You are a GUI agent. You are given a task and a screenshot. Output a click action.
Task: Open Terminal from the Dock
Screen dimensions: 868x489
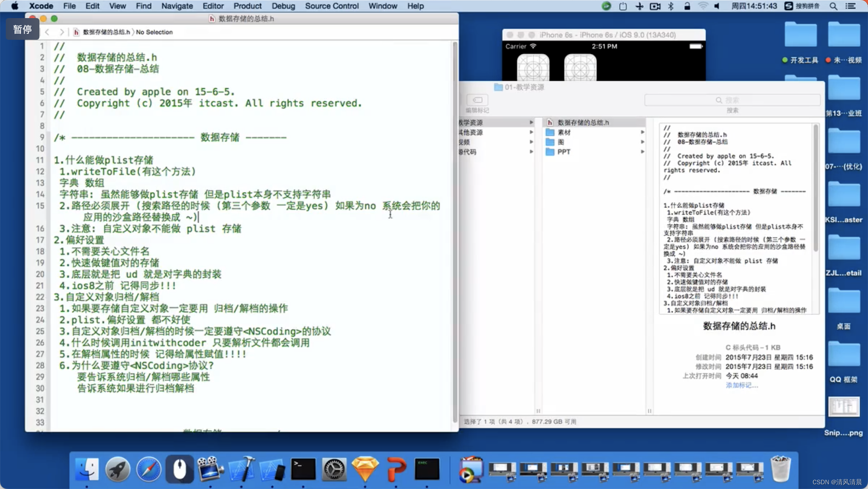(303, 469)
